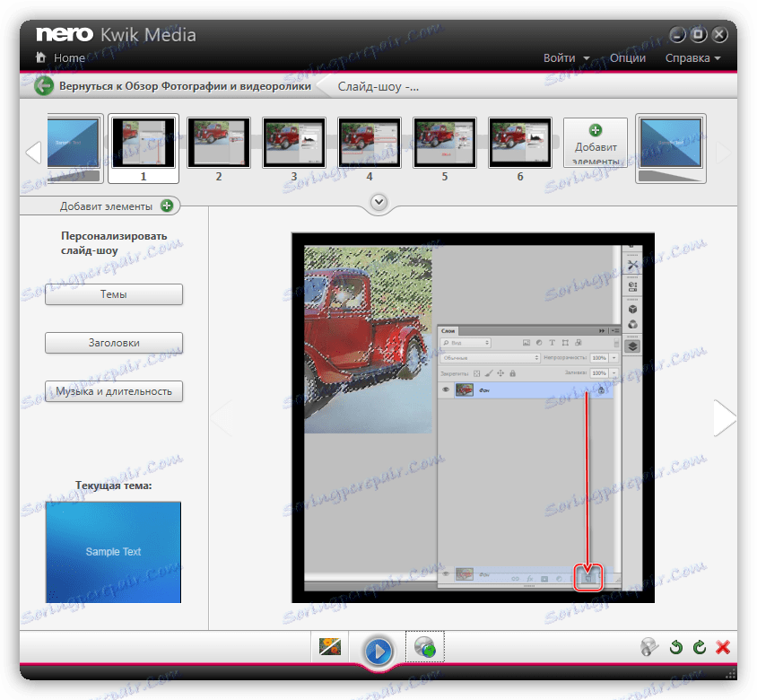Click the Home icon
Image resolution: width=757 pixels, height=700 pixels.
[x=40, y=57]
